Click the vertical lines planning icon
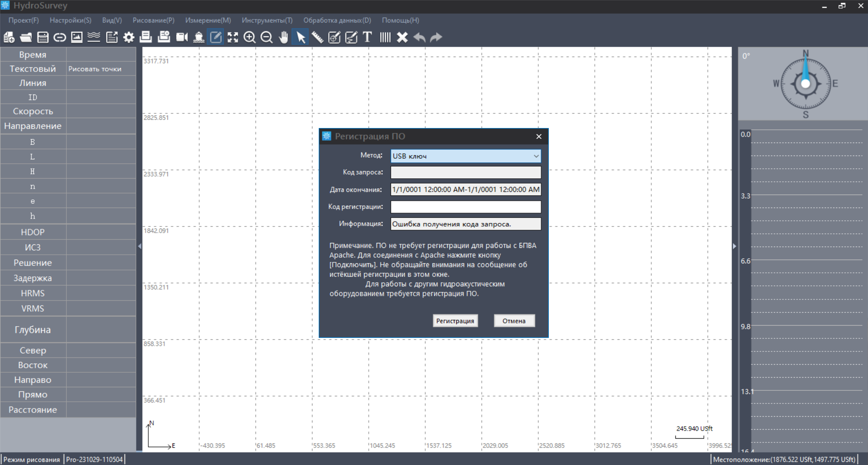 click(x=385, y=37)
